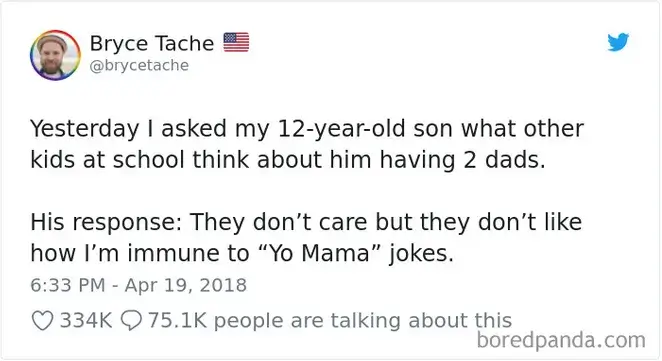Viewport: 662px width, 361px height.
Task: Open '75.1K people are talking about this'
Action: click(330, 320)
